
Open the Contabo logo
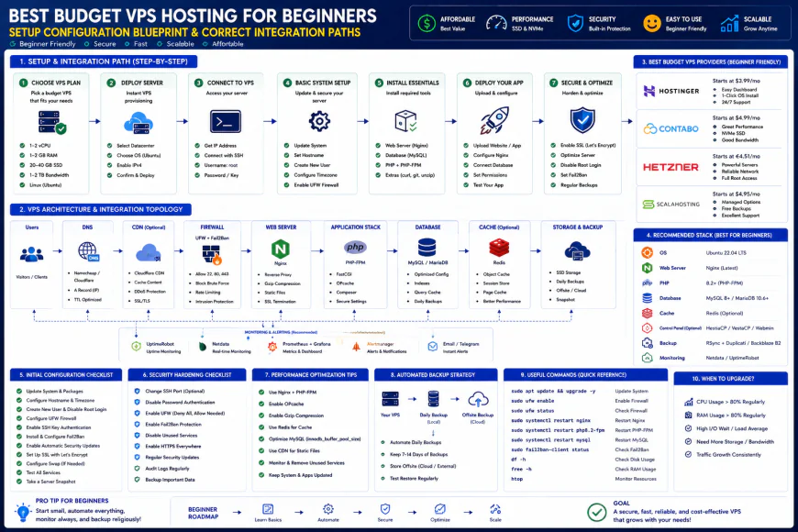pyautogui.click(x=671, y=128)
